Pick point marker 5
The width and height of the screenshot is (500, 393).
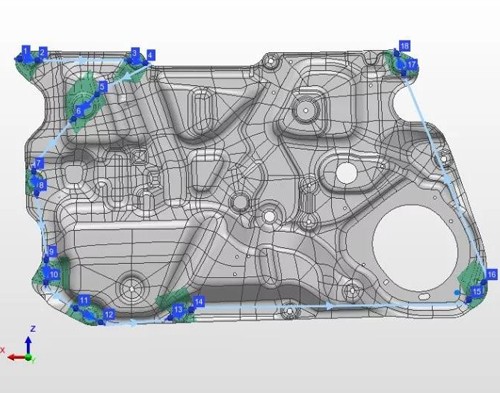pos(103,87)
